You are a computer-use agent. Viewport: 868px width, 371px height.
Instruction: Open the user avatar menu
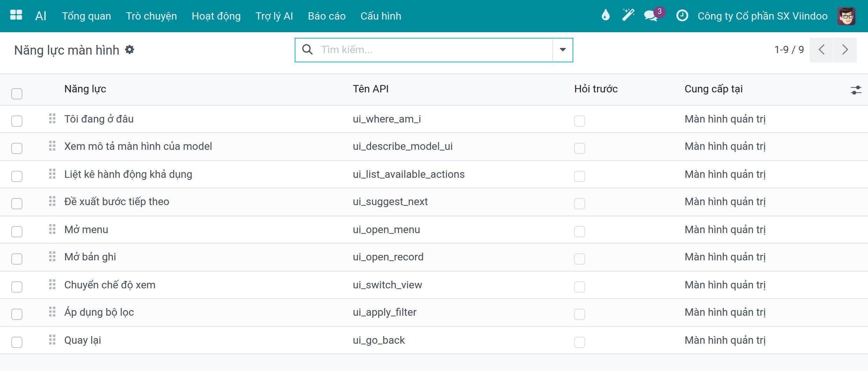(846, 16)
